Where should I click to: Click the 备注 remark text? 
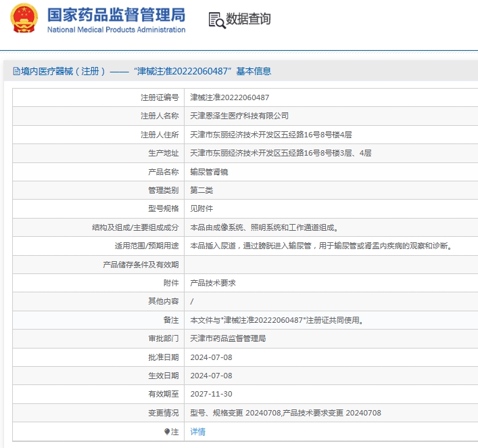click(x=277, y=320)
